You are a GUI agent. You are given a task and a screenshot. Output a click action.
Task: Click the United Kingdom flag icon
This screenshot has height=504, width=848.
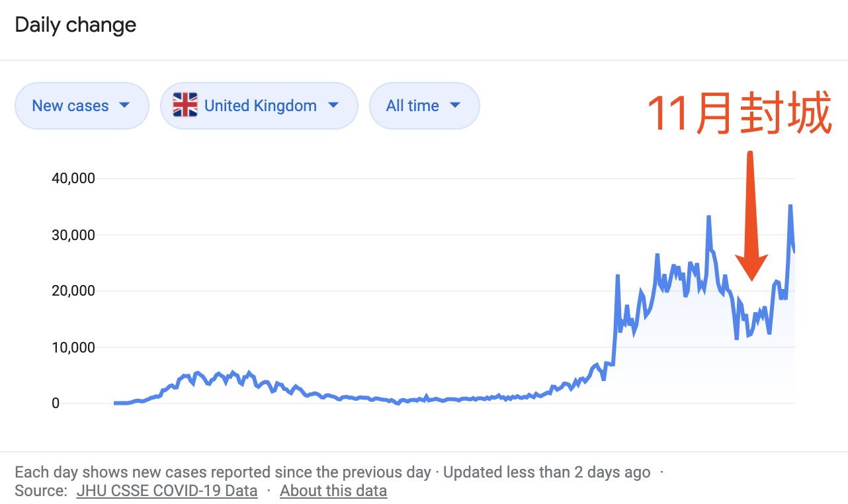coord(185,105)
